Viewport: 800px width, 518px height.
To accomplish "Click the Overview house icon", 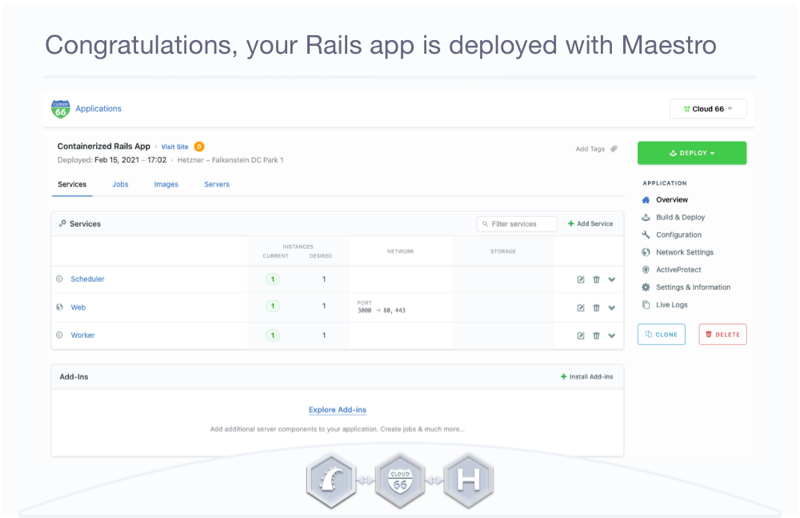I will (x=646, y=200).
